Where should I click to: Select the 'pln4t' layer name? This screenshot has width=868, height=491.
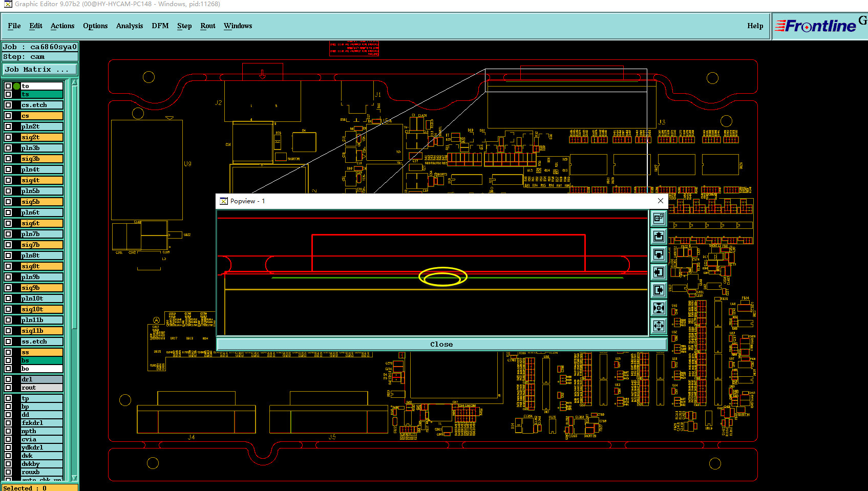(x=42, y=169)
